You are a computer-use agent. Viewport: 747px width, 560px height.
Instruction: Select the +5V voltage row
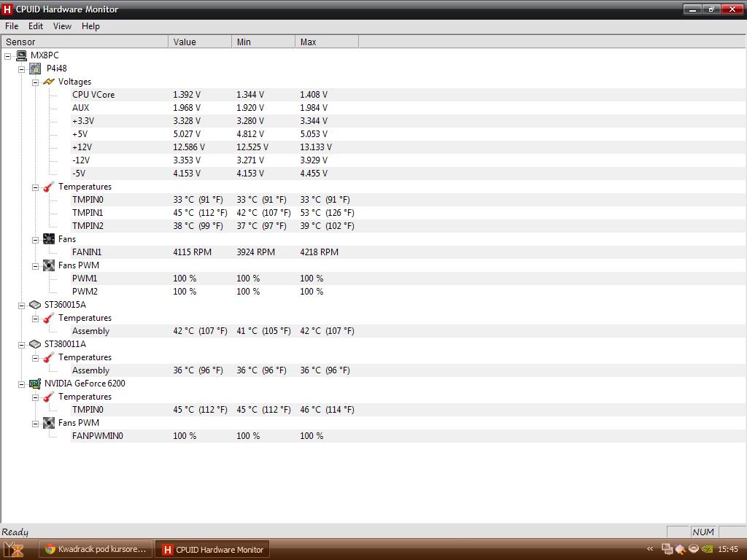[409, 134]
